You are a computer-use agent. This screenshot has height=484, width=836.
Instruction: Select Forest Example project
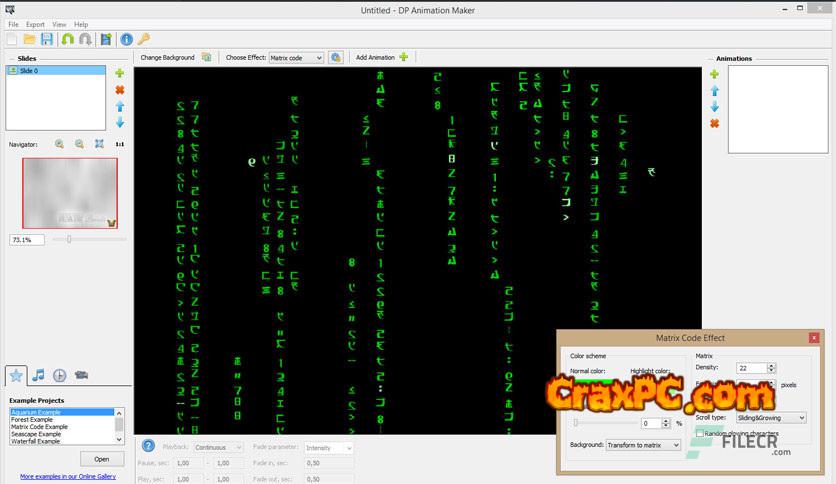click(62, 420)
